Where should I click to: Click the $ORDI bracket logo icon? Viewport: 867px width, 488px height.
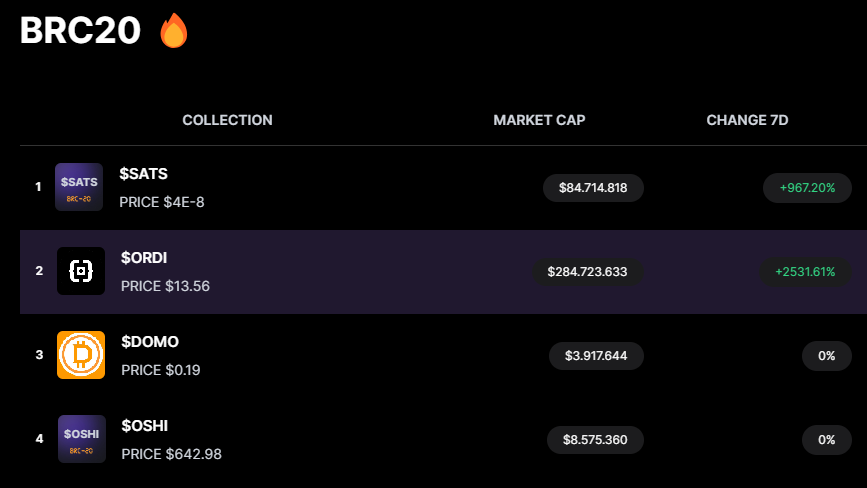tap(81, 271)
